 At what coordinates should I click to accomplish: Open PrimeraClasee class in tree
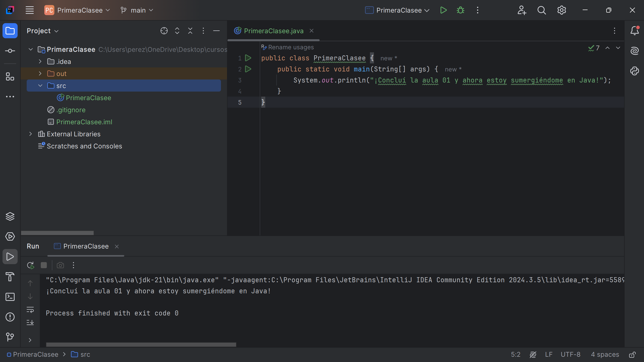84,98
